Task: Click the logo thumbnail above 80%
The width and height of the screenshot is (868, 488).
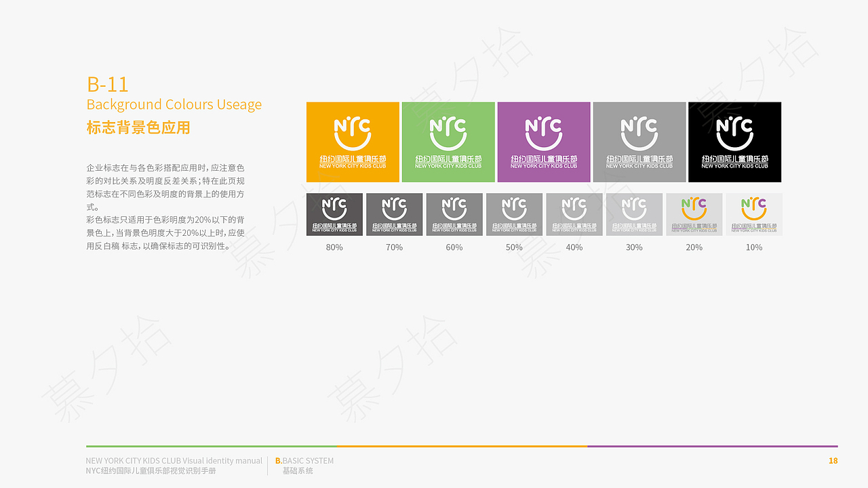Action: point(334,214)
